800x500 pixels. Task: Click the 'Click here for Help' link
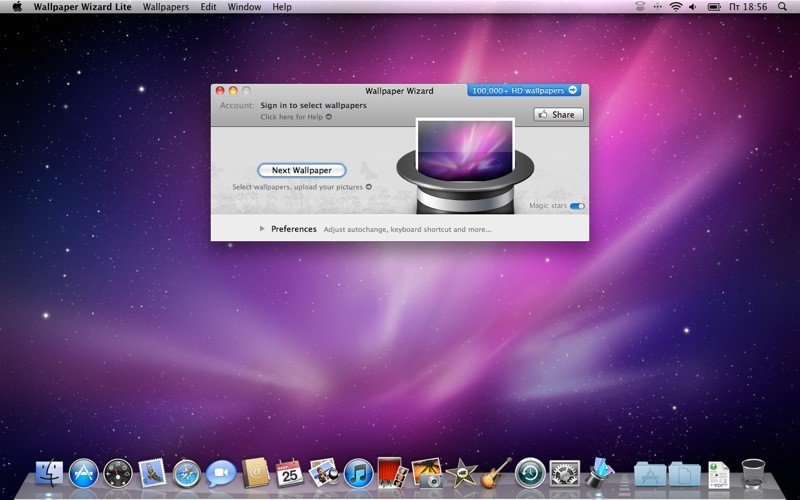pos(296,117)
